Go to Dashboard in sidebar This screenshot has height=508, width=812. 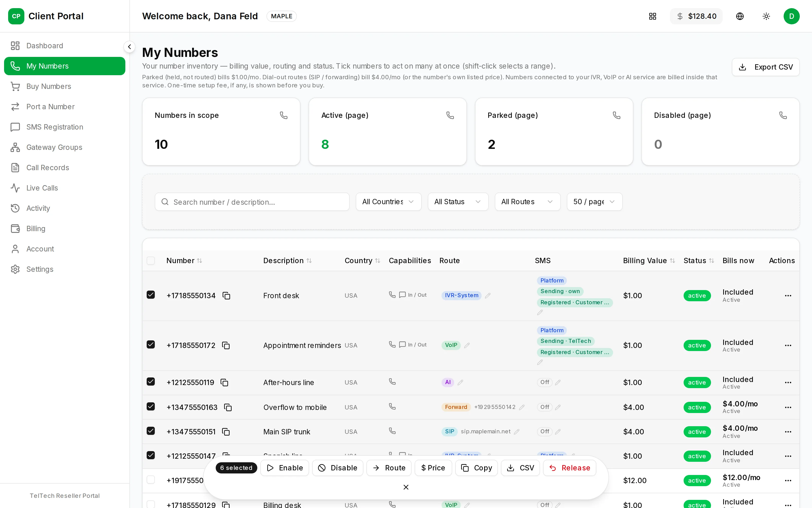pyautogui.click(x=64, y=46)
